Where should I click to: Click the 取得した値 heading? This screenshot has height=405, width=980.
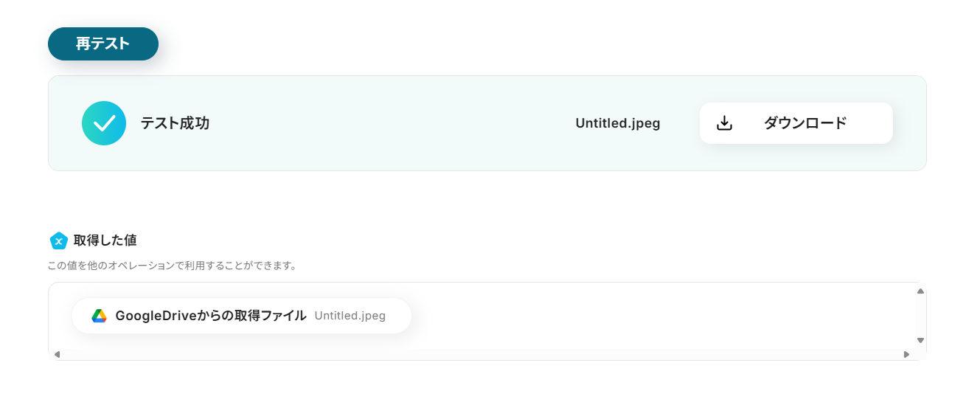(105, 240)
